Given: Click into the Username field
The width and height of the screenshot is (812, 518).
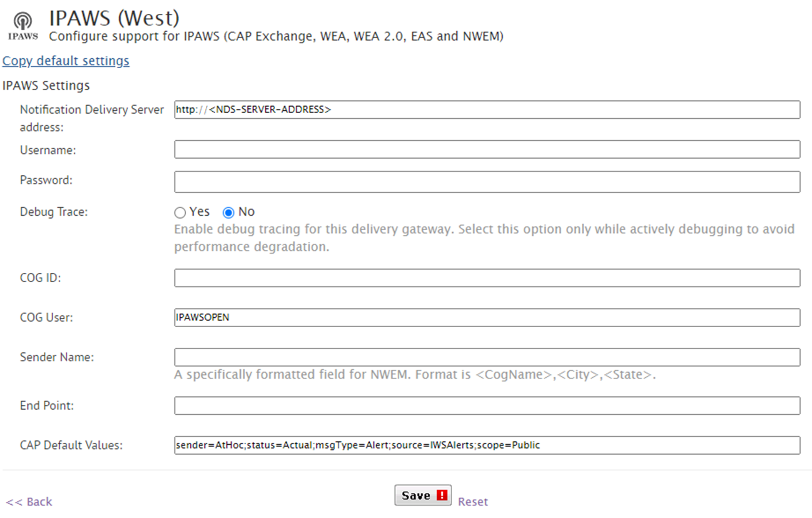Looking at the screenshot, I should point(487,149).
